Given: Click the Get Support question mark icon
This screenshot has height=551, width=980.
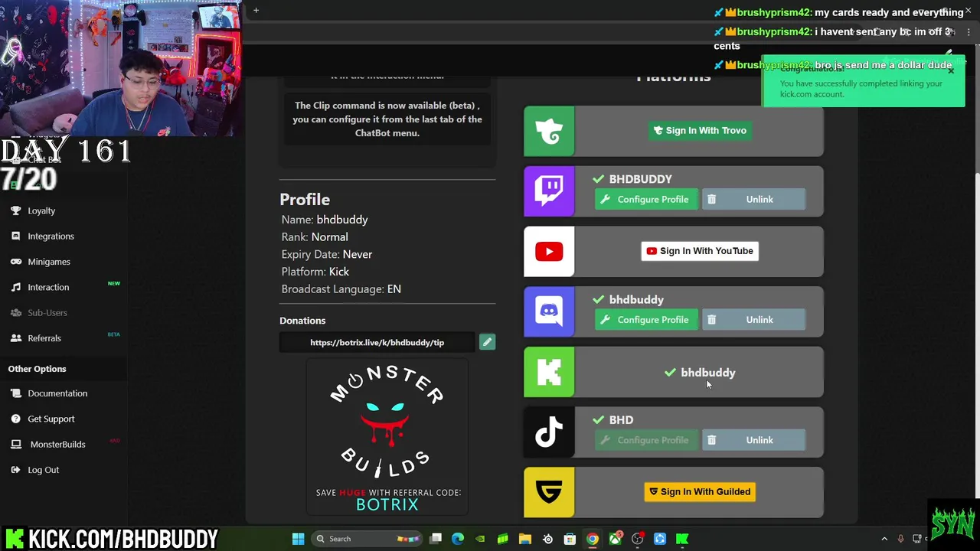Looking at the screenshot, I should pyautogui.click(x=15, y=419).
